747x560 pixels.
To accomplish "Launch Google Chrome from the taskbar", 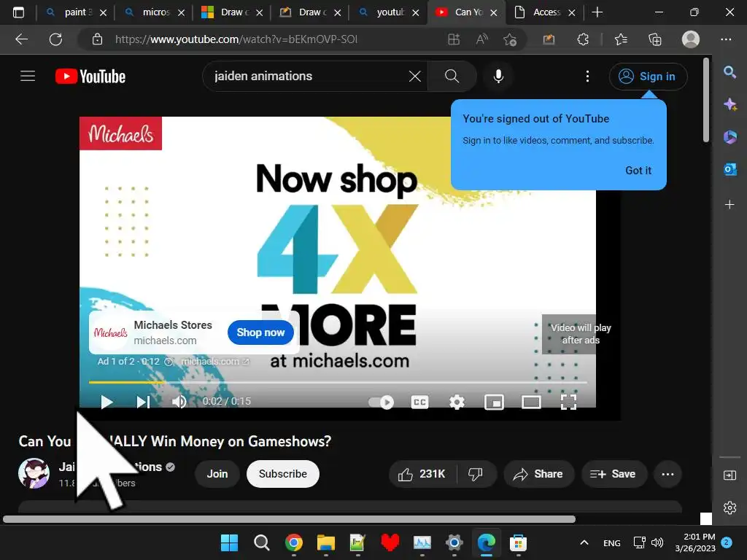I will tap(294, 542).
